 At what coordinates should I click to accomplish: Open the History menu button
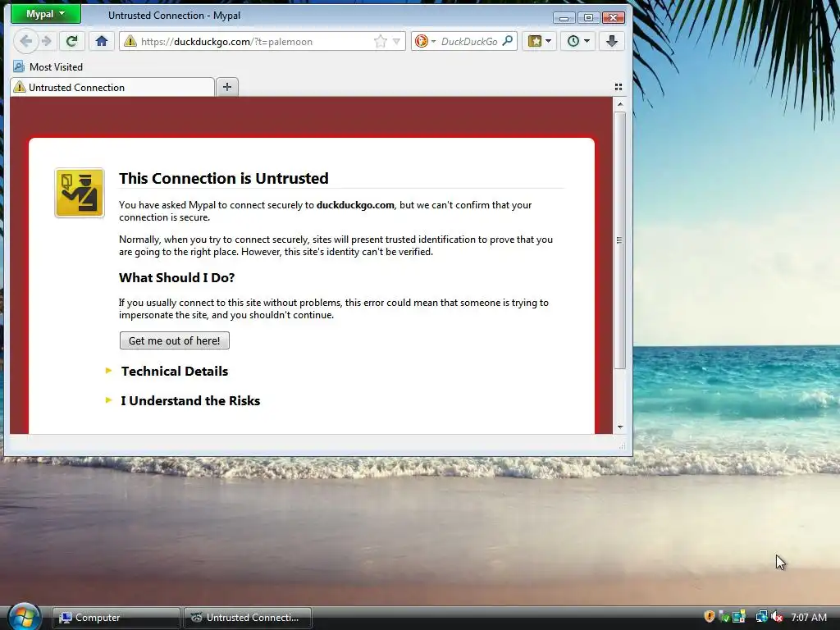(578, 41)
